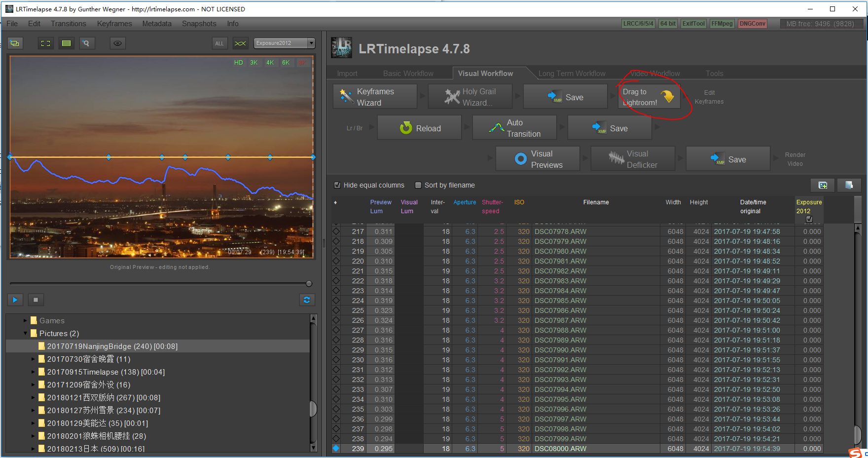
Task: Click the preview position slider handle
Action: click(309, 284)
